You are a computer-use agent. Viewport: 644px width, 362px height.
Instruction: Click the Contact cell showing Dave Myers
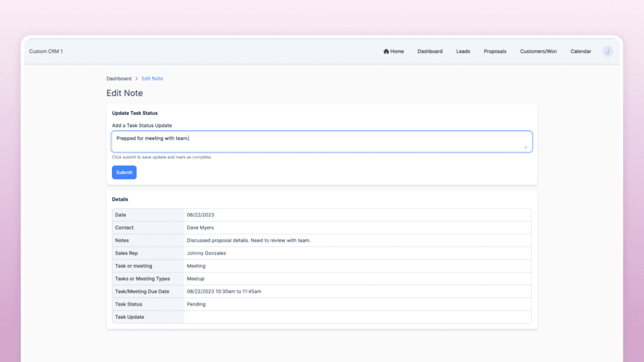[x=200, y=227]
